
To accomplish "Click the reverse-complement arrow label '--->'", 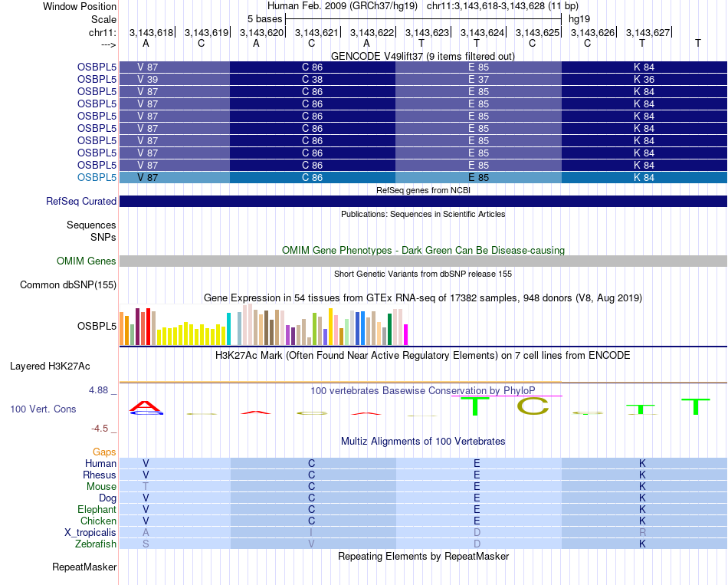I will point(109,44).
